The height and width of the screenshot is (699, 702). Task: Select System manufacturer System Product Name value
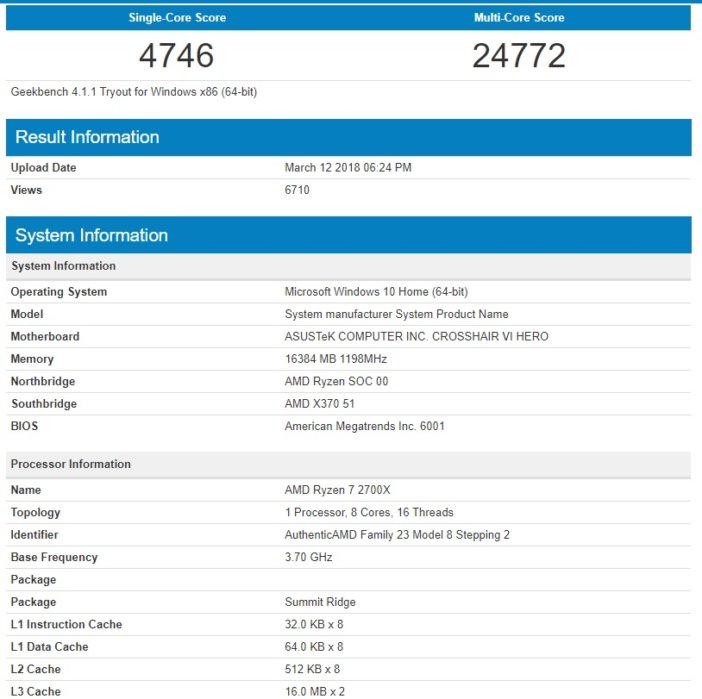click(396, 314)
